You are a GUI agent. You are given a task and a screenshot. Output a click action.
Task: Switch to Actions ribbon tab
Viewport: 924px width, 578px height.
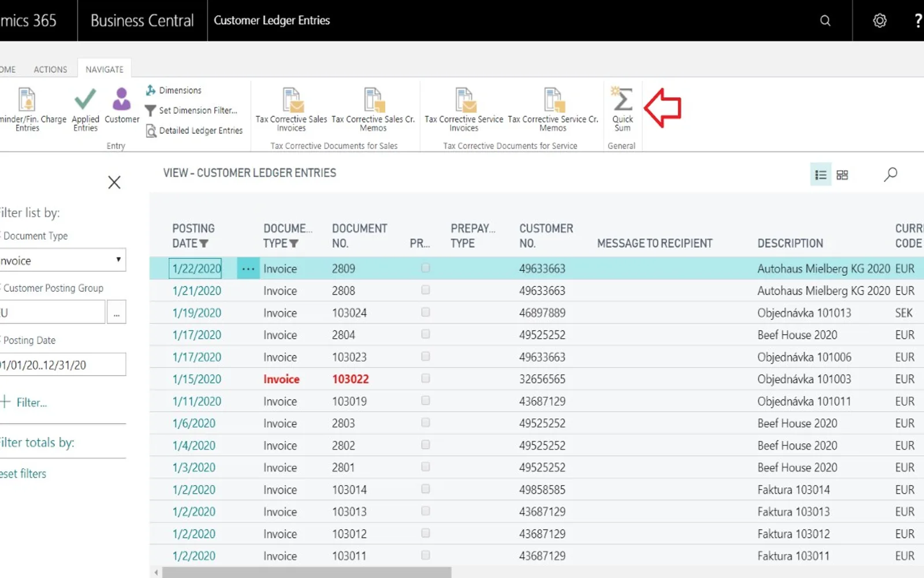50,69
